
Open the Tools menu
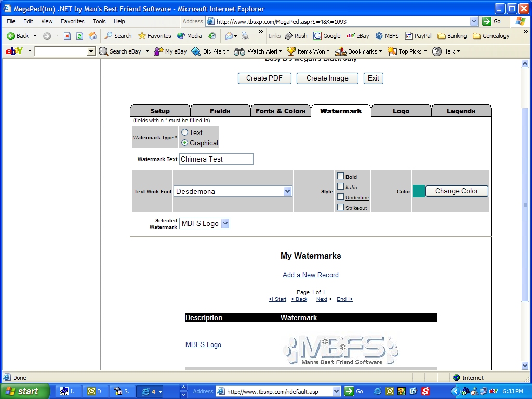pyautogui.click(x=99, y=21)
